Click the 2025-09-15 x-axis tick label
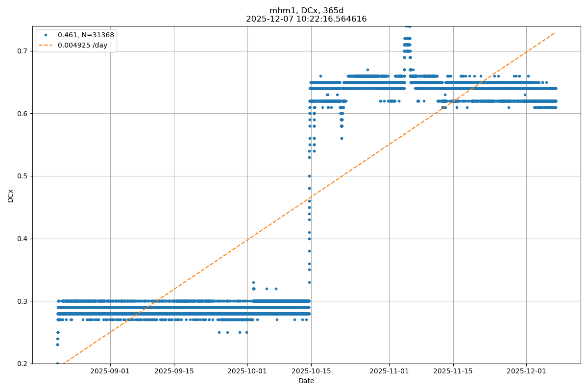Image resolution: width=588 pixels, height=392 pixels. (x=174, y=371)
